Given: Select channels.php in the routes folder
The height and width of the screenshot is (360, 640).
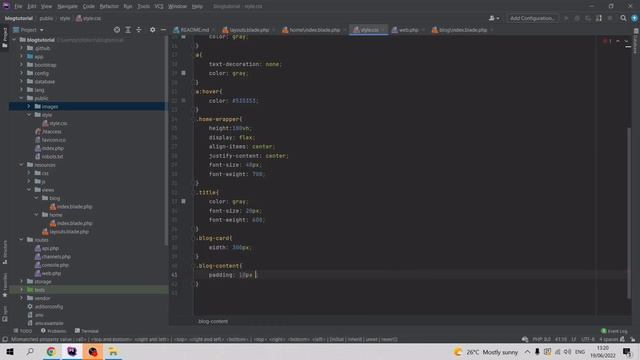Looking at the screenshot, I should pyautogui.click(x=53, y=257).
